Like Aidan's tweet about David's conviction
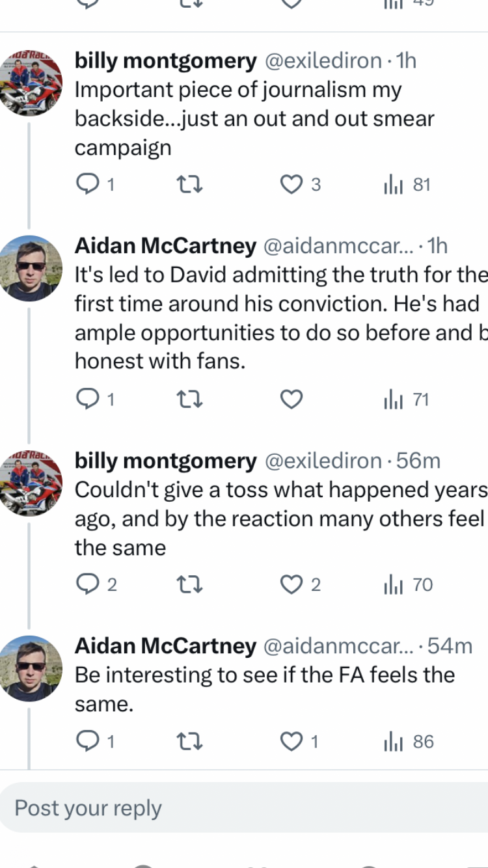Viewport: 488px width, 868px height. (x=291, y=399)
